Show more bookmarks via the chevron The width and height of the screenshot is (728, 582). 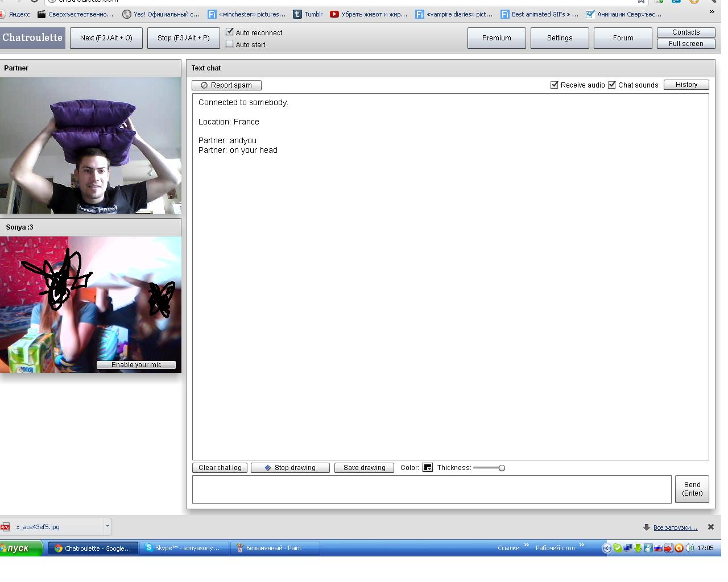pos(712,12)
